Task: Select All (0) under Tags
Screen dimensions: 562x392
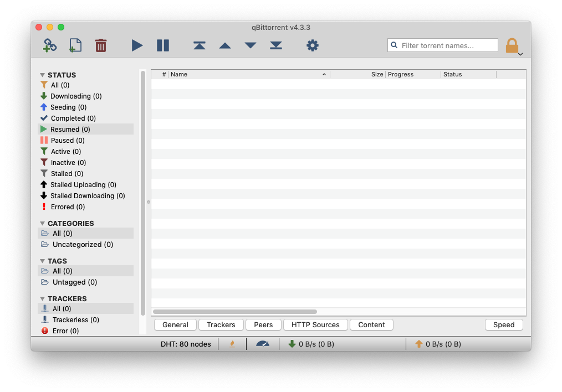Action: pyautogui.click(x=85, y=271)
